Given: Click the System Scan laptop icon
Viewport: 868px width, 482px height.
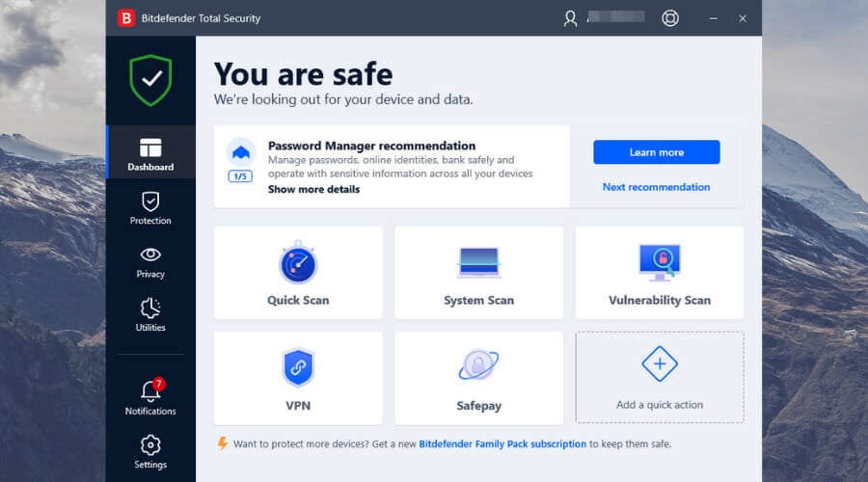Looking at the screenshot, I should click(478, 262).
